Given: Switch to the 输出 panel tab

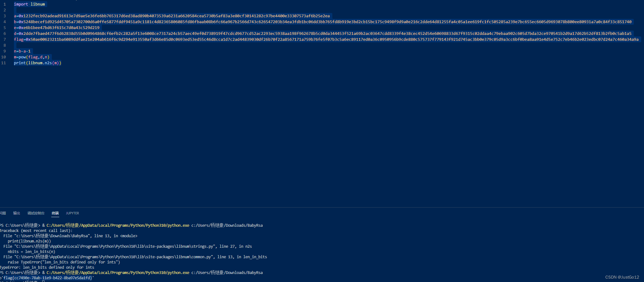Looking at the screenshot, I should (x=17, y=213).
